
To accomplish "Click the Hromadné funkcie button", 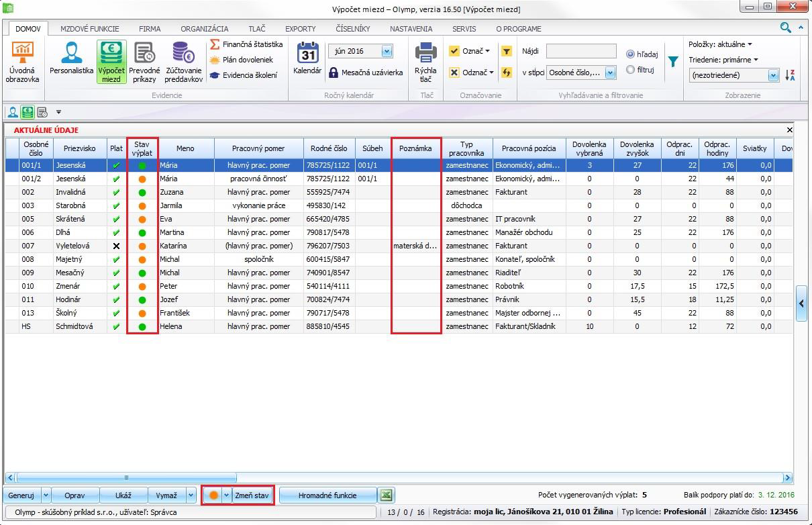I will tap(327, 495).
